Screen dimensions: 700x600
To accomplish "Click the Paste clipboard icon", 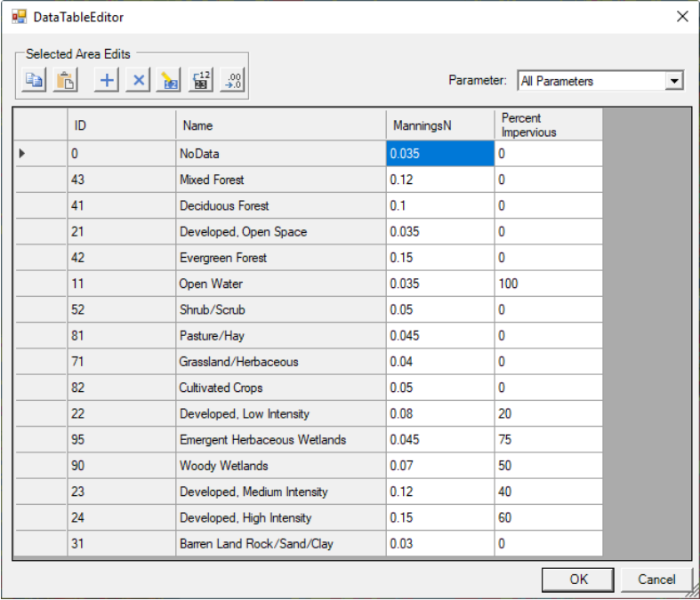I will pos(66,81).
